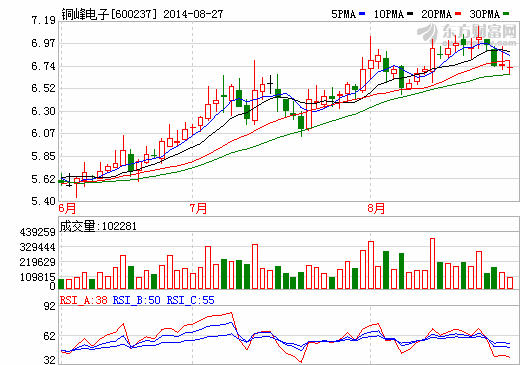Click the 439259 volume axis label

point(37,232)
